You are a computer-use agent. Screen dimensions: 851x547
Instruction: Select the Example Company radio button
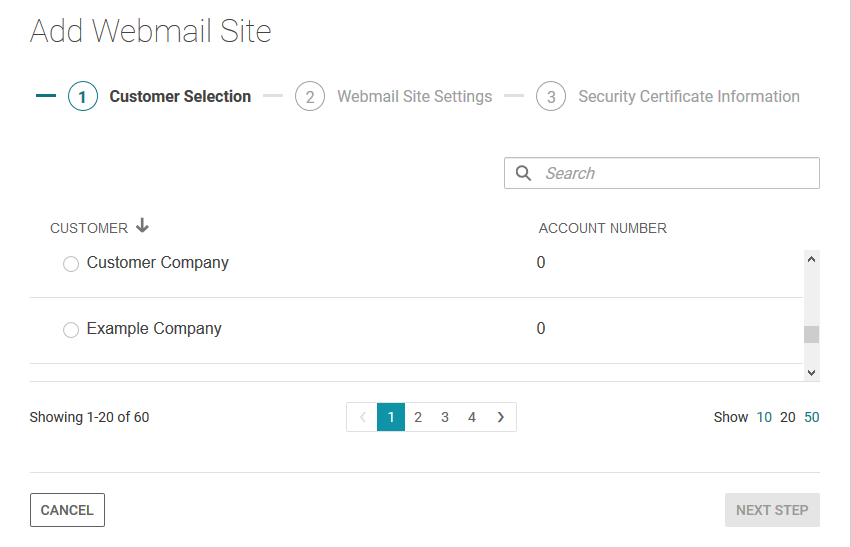pos(71,330)
